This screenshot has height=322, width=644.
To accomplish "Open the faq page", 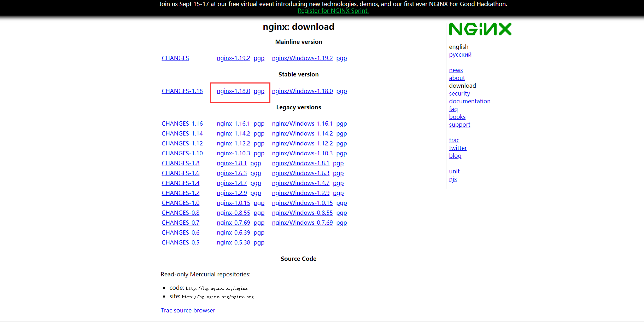I will point(453,109).
